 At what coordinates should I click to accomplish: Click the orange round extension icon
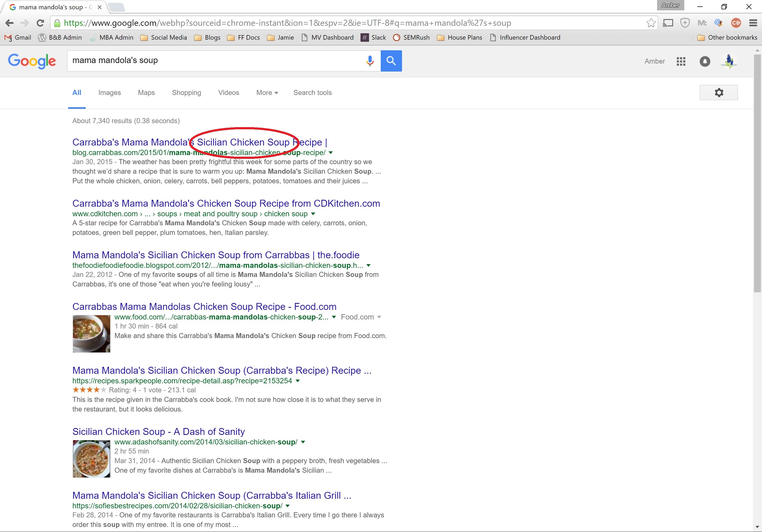(736, 23)
